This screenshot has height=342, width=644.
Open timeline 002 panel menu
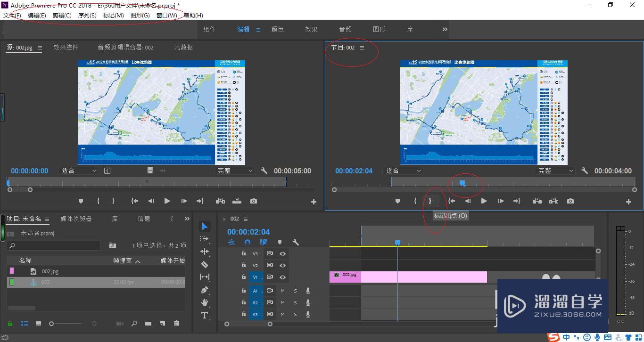(246, 219)
